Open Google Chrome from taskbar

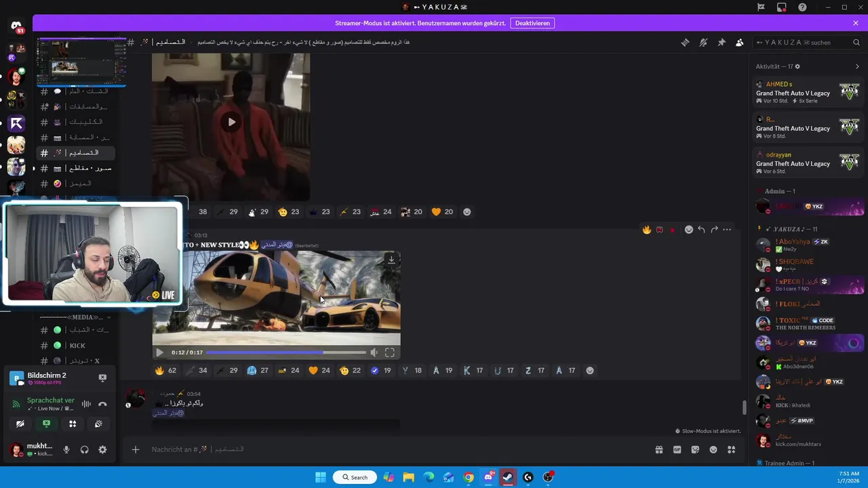469,477
